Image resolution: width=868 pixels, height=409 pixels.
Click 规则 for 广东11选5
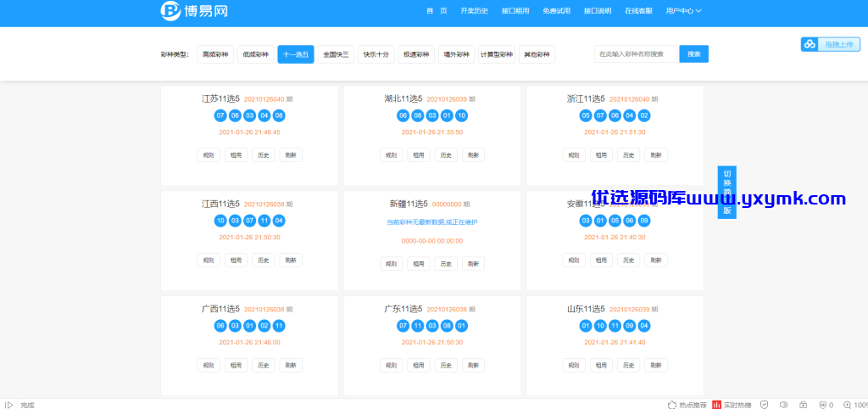click(392, 365)
